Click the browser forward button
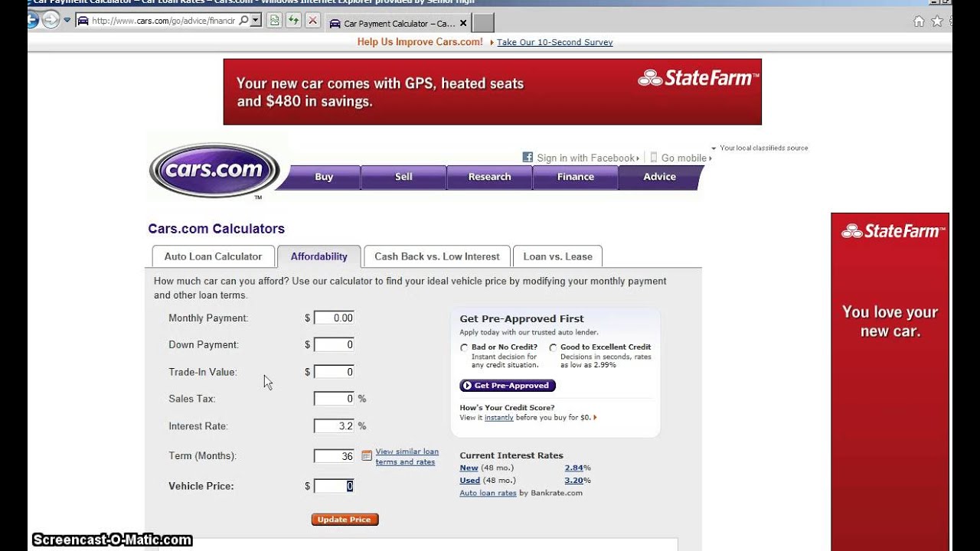 click(51, 21)
